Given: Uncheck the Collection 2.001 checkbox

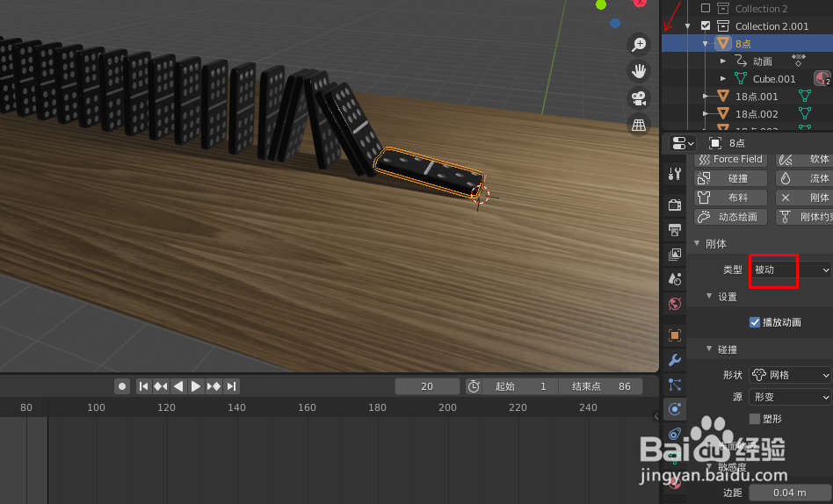Looking at the screenshot, I should pos(706,25).
